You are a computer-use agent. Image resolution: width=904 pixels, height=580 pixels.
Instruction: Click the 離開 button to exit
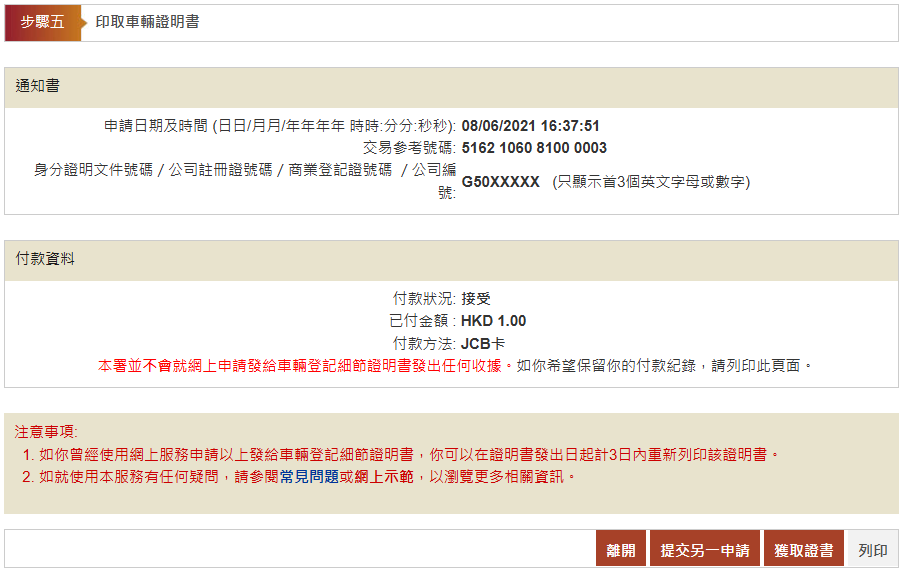pos(621,550)
